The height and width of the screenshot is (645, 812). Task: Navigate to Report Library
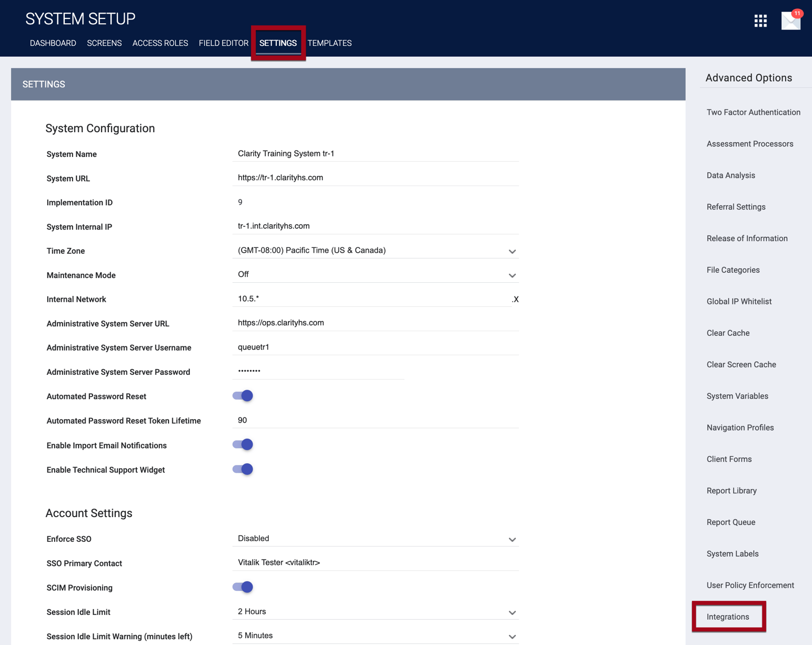[x=731, y=490]
